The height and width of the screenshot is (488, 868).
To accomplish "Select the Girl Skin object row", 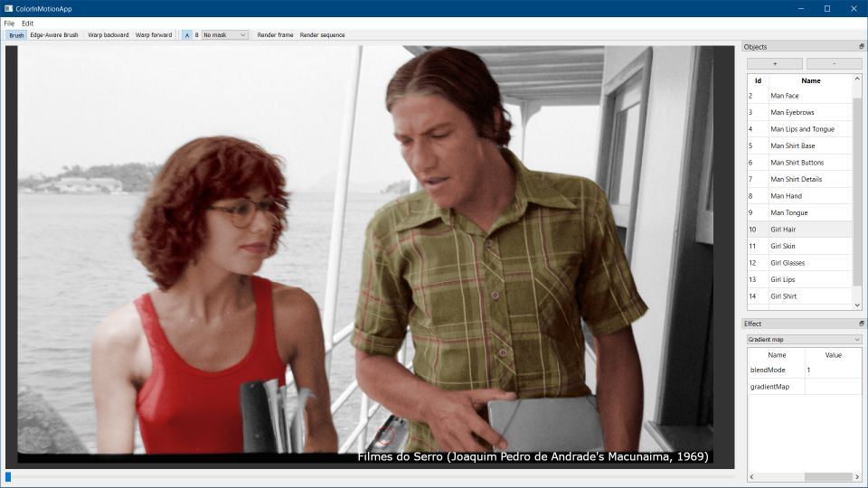I will pyautogui.click(x=800, y=246).
